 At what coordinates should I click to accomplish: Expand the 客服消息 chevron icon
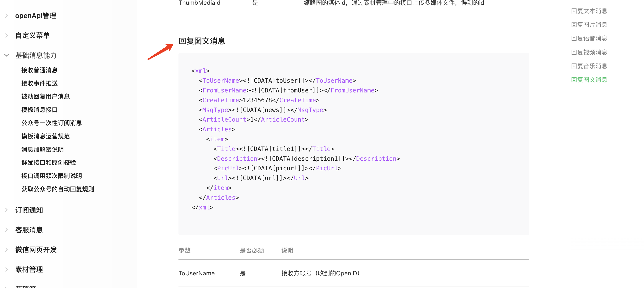(x=7, y=230)
